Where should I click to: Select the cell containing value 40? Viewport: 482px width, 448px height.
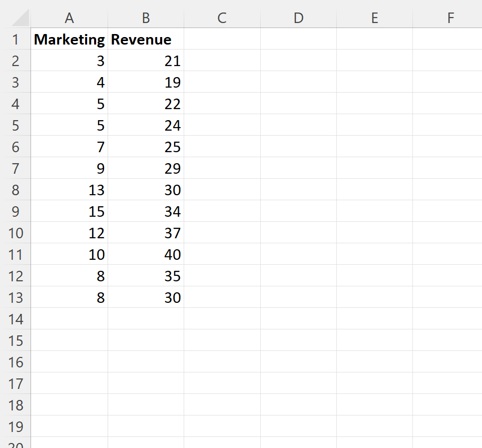[146, 254]
